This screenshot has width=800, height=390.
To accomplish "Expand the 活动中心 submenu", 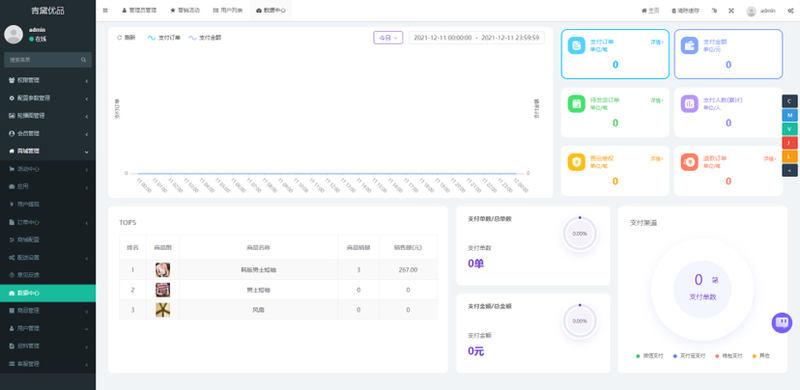I will tap(48, 169).
